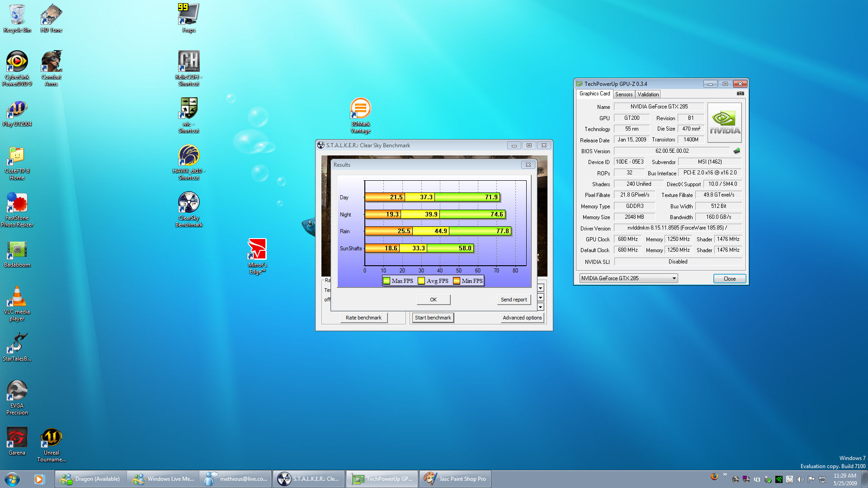Screen dimensions: 868x488
Task: Click the Firefox icon in the taskbar
Action: pos(714,476)
